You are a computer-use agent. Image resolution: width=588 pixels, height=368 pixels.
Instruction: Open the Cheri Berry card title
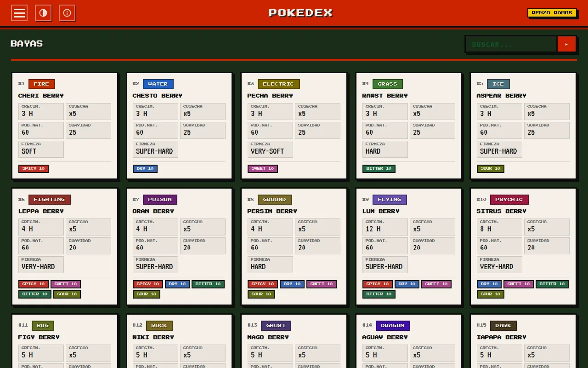tap(41, 96)
